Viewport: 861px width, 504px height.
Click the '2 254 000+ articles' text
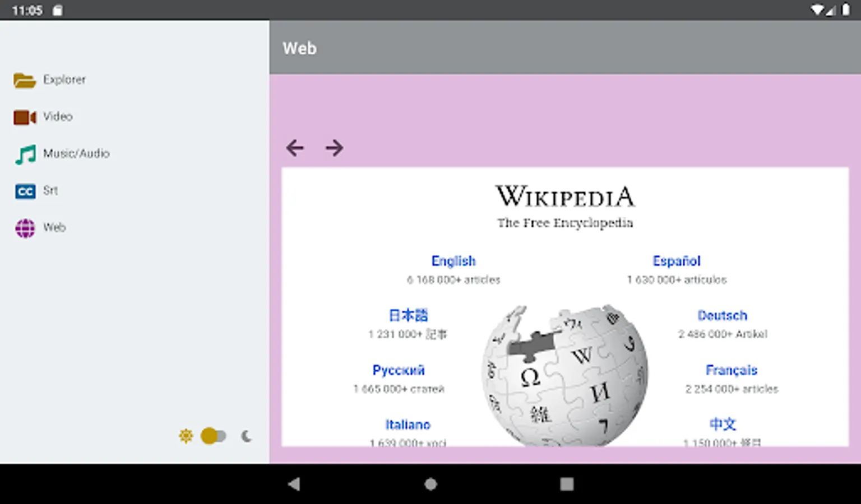click(x=732, y=389)
